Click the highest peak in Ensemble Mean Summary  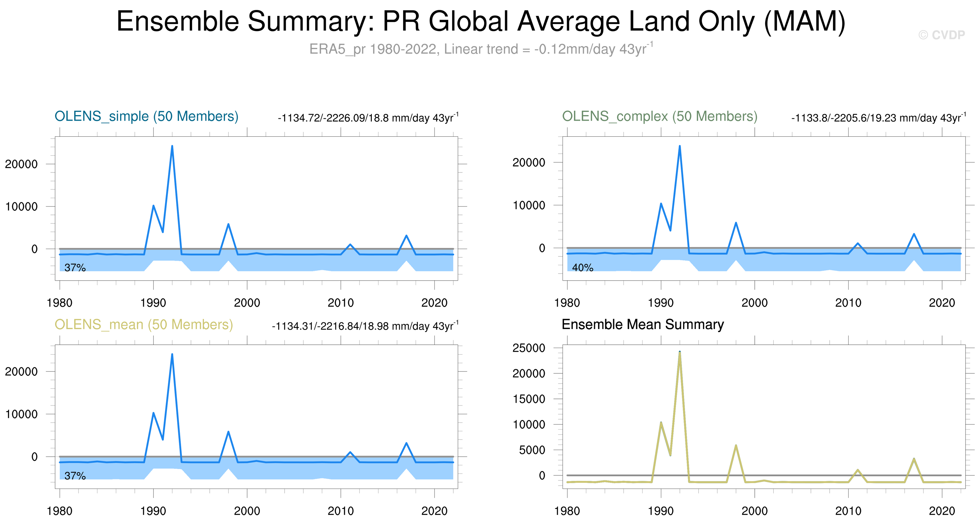[x=680, y=353]
